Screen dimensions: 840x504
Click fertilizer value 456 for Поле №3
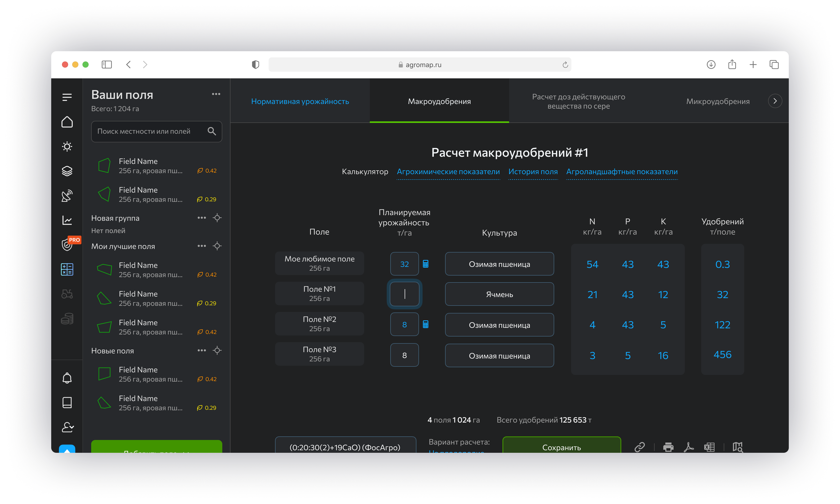pos(722,354)
